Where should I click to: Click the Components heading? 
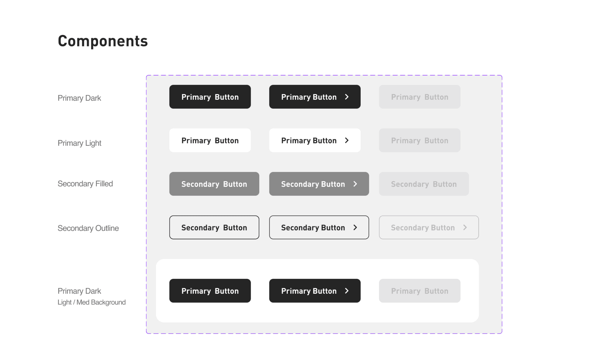click(103, 41)
